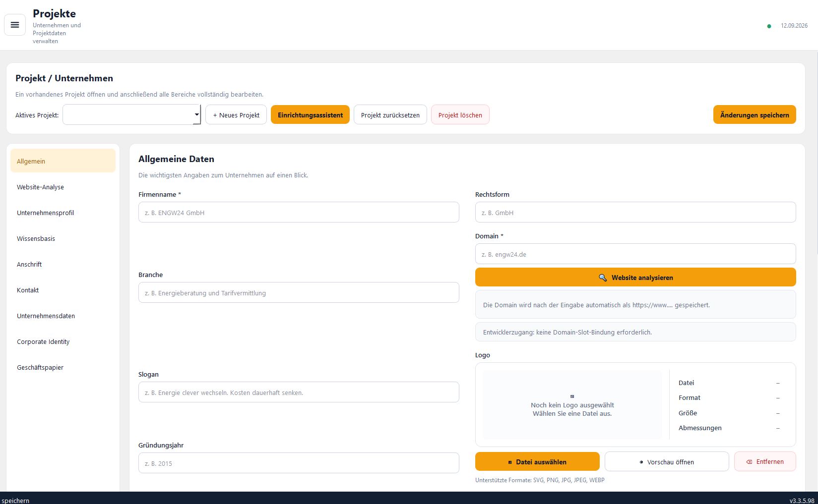Image resolution: width=818 pixels, height=504 pixels.
Task: Focus the Firmenname input field
Action: point(299,212)
